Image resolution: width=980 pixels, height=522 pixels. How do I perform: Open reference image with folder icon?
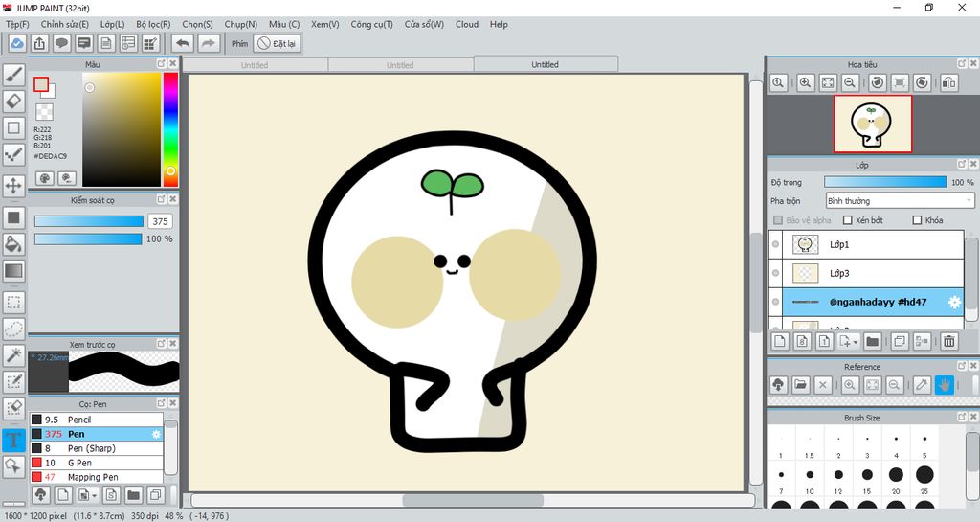pos(801,385)
